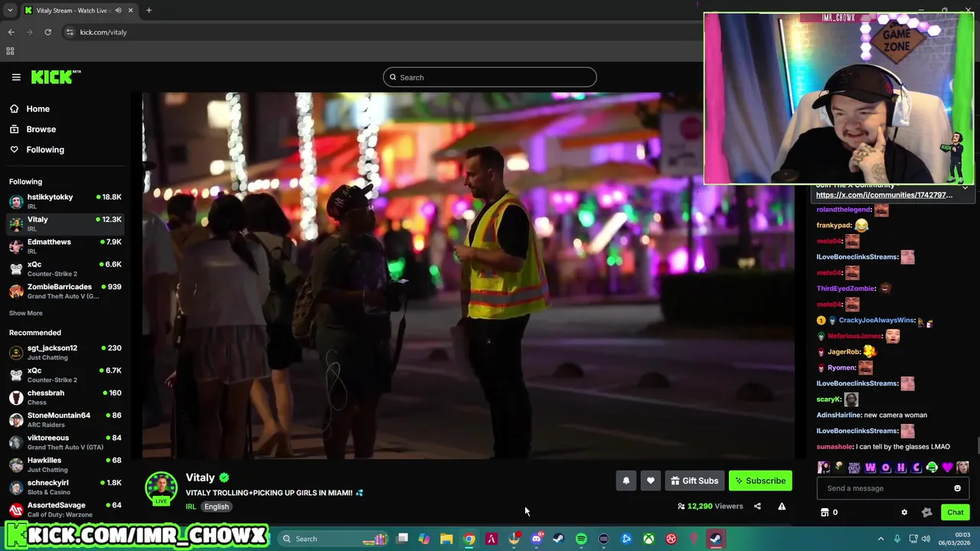Open hstikkytokky's channel
Viewport: 980px width, 551px height.
[x=65, y=201]
